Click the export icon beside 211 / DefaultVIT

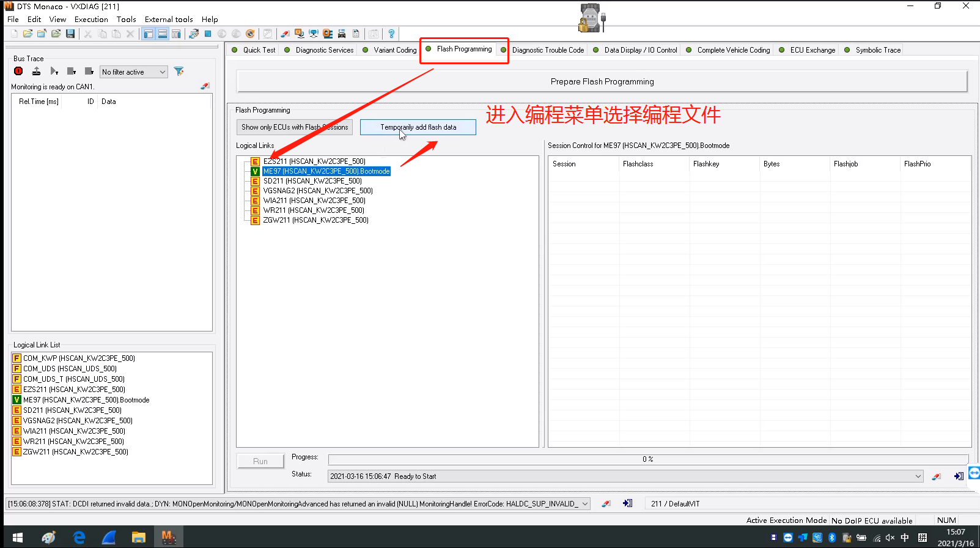(627, 503)
